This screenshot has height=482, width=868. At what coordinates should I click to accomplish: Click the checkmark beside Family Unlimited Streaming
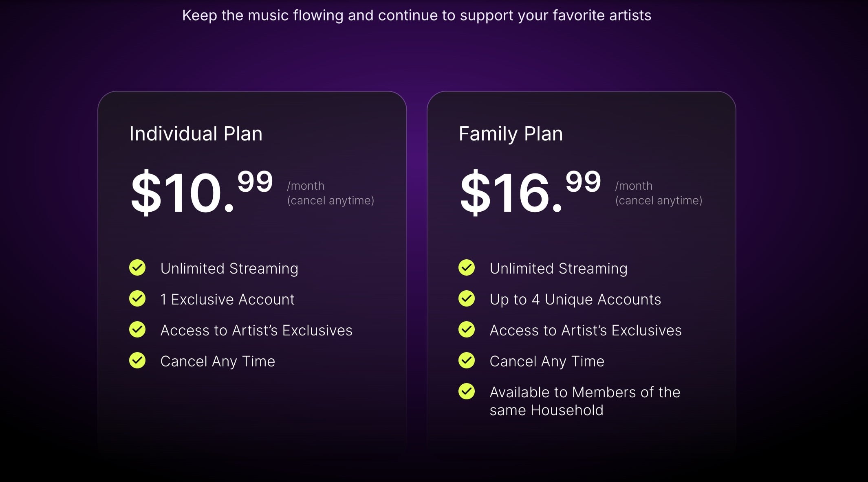pos(467,268)
